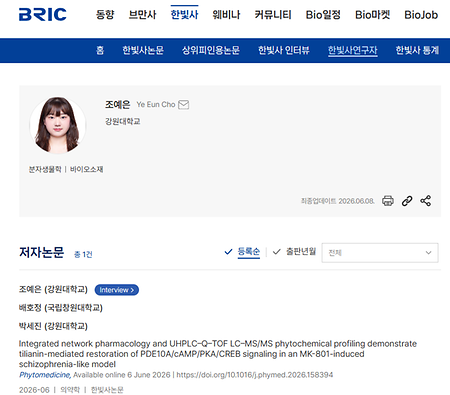Click the 한빛사논문 label under the paper
The height and width of the screenshot is (395, 450).
(x=107, y=390)
